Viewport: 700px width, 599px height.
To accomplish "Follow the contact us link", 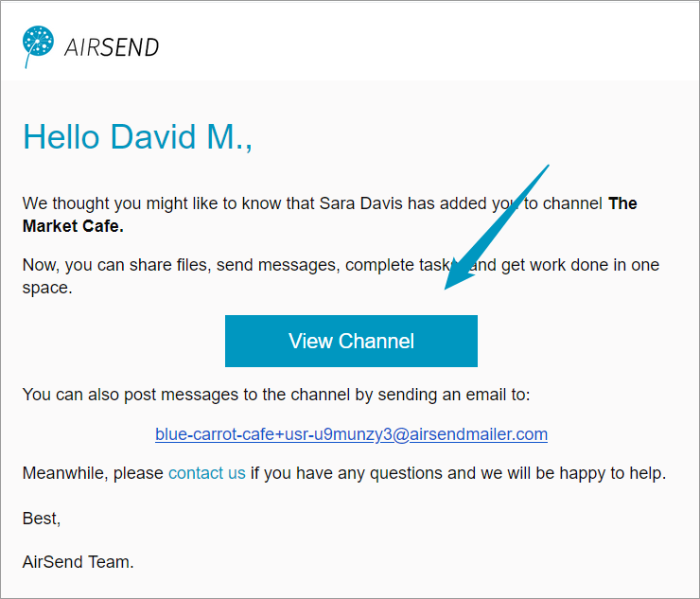I will (207, 473).
